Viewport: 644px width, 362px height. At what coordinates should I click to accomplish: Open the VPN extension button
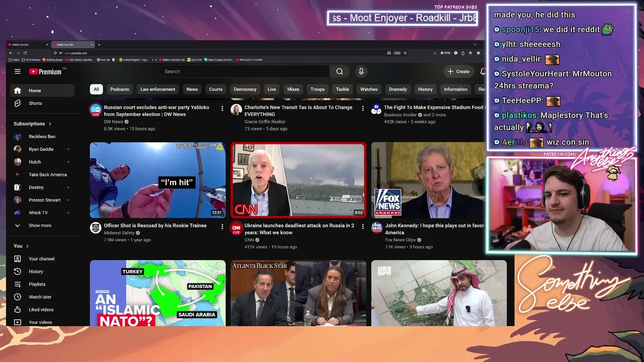[445, 53]
